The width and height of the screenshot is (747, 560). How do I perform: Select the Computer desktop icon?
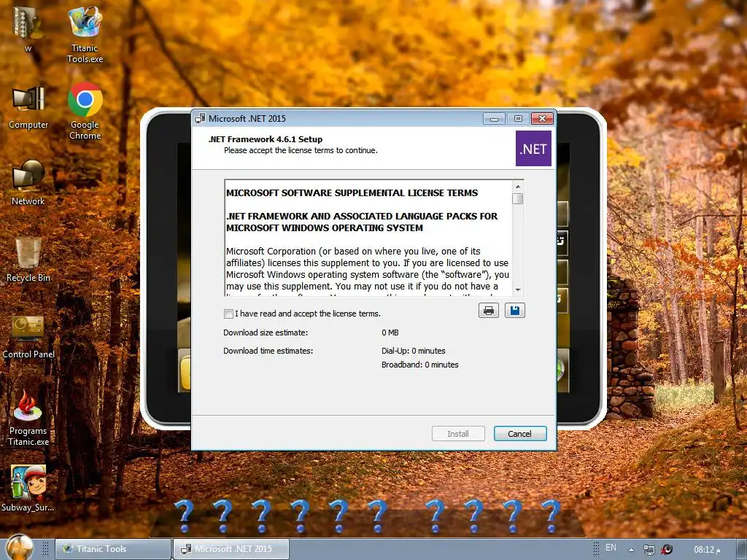pyautogui.click(x=28, y=108)
